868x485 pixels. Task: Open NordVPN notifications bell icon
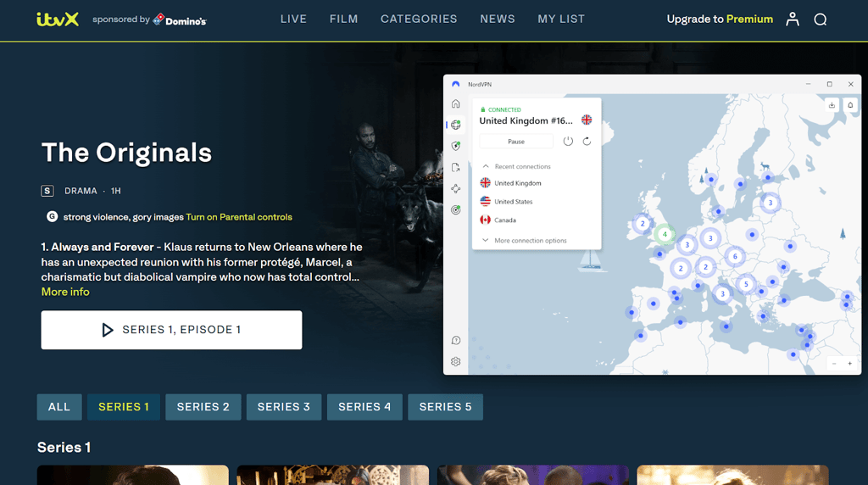pyautogui.click(x=850, y=105)
